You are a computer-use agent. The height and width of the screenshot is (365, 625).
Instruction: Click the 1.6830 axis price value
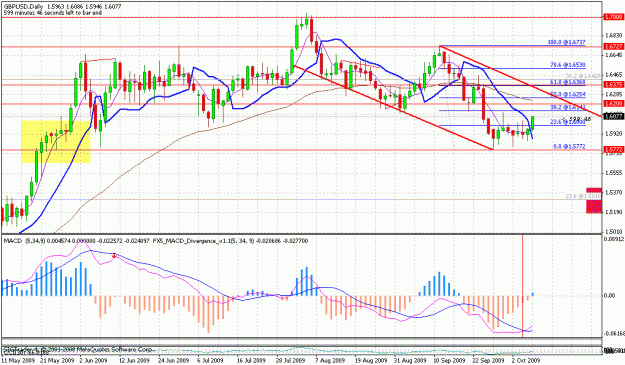pos(613,35)
